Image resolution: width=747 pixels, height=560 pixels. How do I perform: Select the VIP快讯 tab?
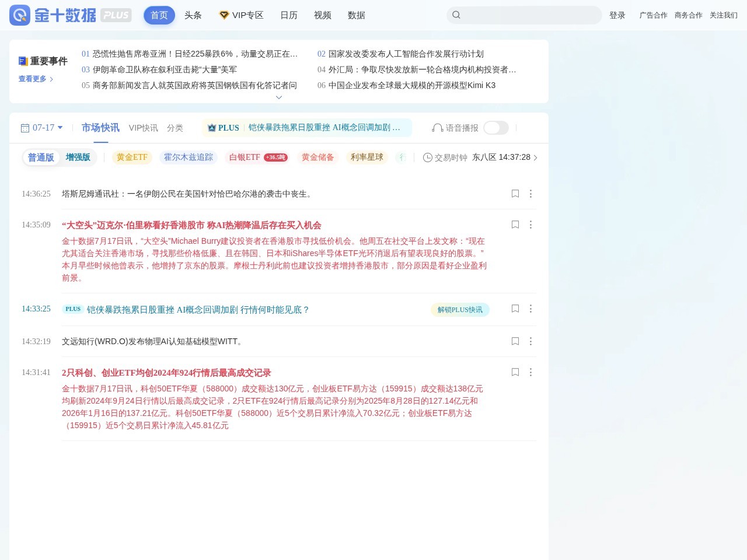[144, 128]
